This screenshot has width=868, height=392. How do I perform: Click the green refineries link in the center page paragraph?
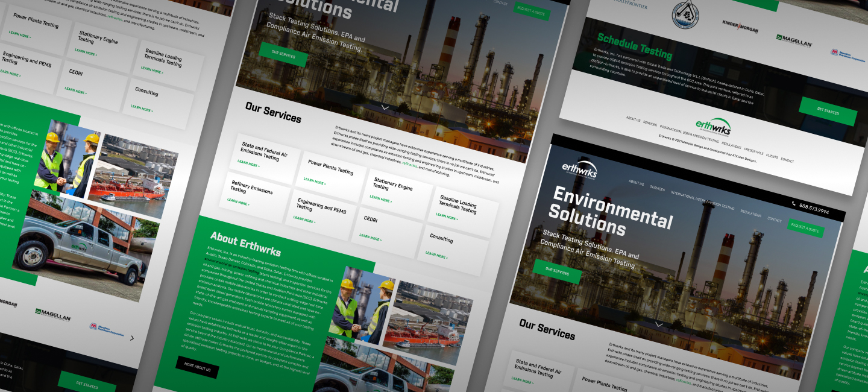pos(409,164)
